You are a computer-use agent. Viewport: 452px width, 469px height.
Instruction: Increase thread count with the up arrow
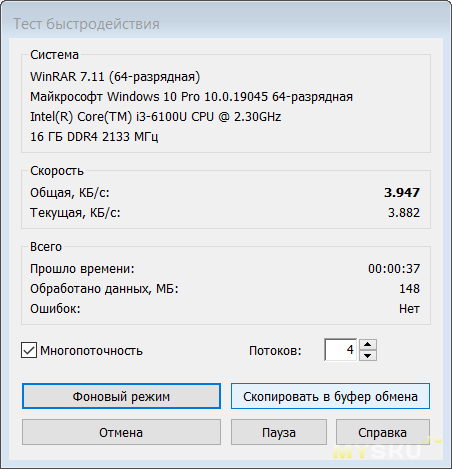coord(368,345)
